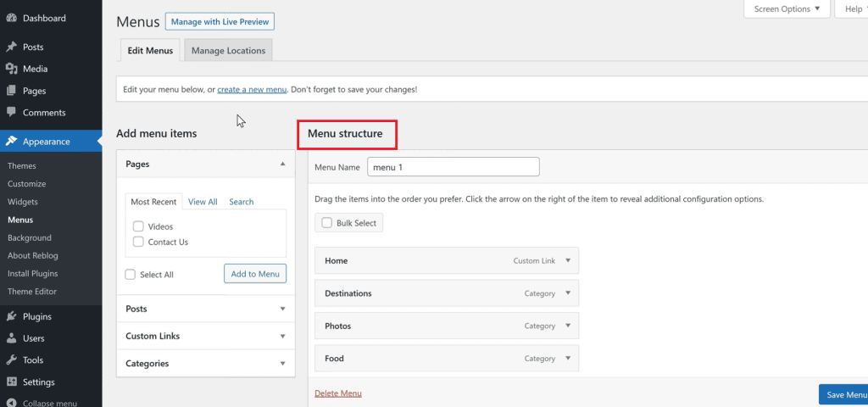Open Theme Editor submenu item
The width and height of the screenshot is (868, 407).
click(x=32, y=292)
